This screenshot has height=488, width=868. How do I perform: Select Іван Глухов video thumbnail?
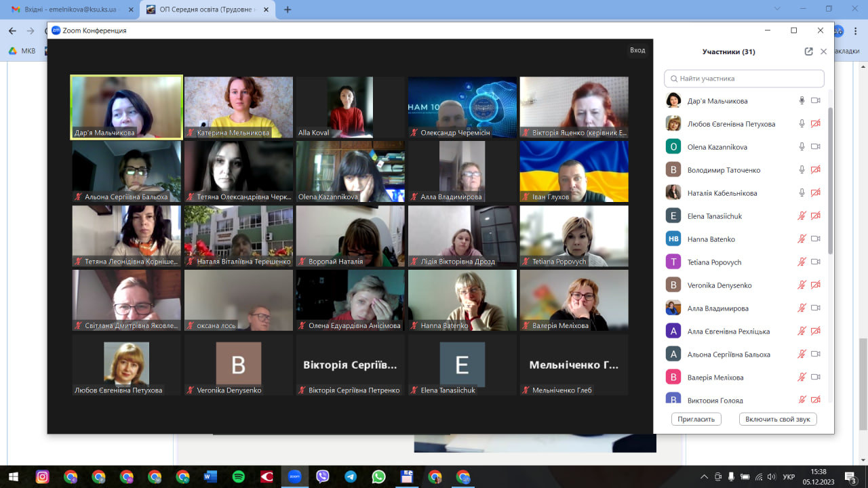[574, 171]
